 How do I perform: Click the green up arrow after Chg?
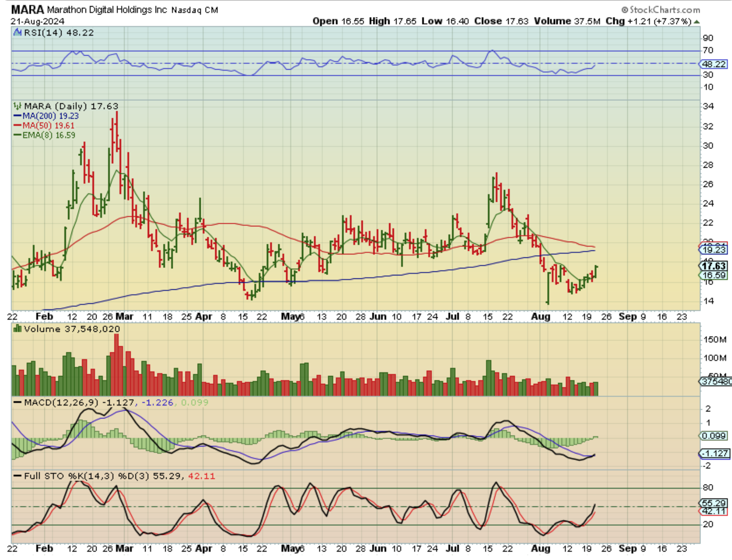click(697, 22)
